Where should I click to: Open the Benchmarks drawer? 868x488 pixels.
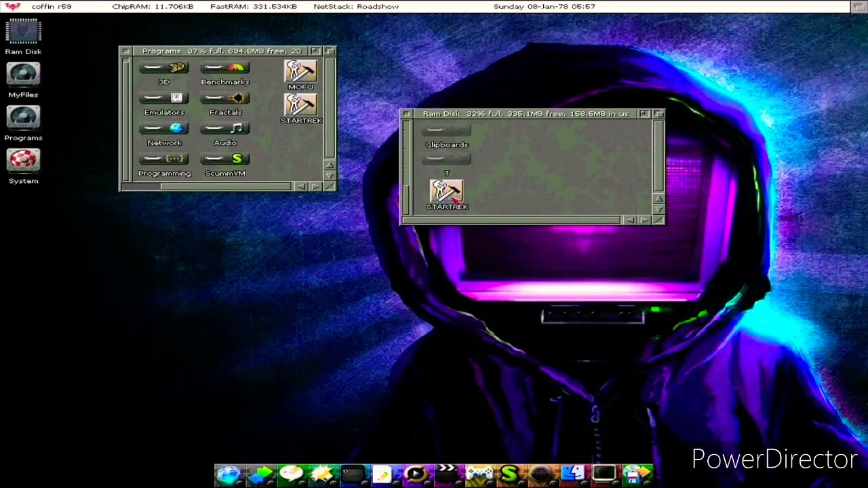[x=225, y=74]
